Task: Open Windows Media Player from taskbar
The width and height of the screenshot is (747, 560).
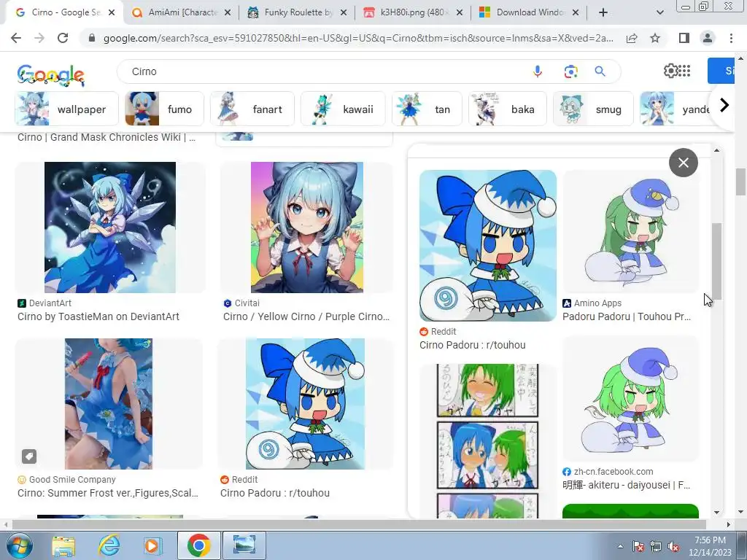Action: click(152, 545)
